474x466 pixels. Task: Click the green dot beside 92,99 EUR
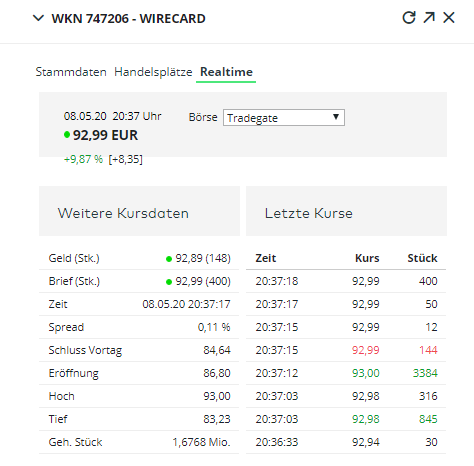click(67, 135)
